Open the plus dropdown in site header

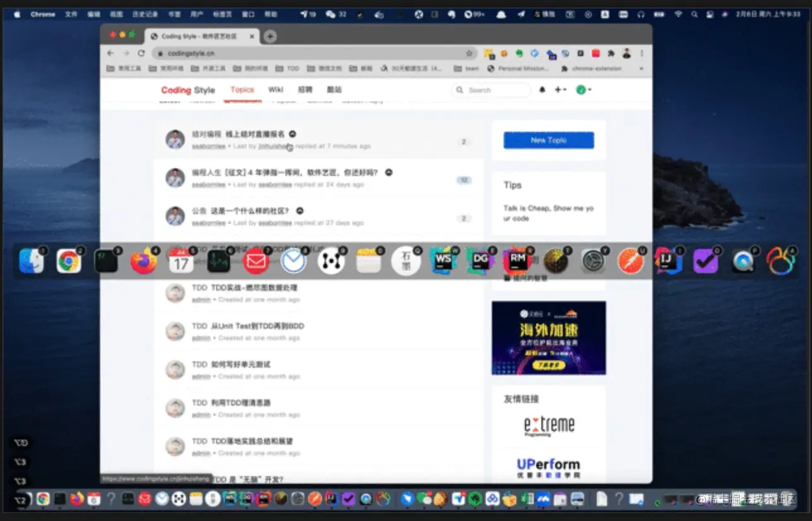click(560, 90)
